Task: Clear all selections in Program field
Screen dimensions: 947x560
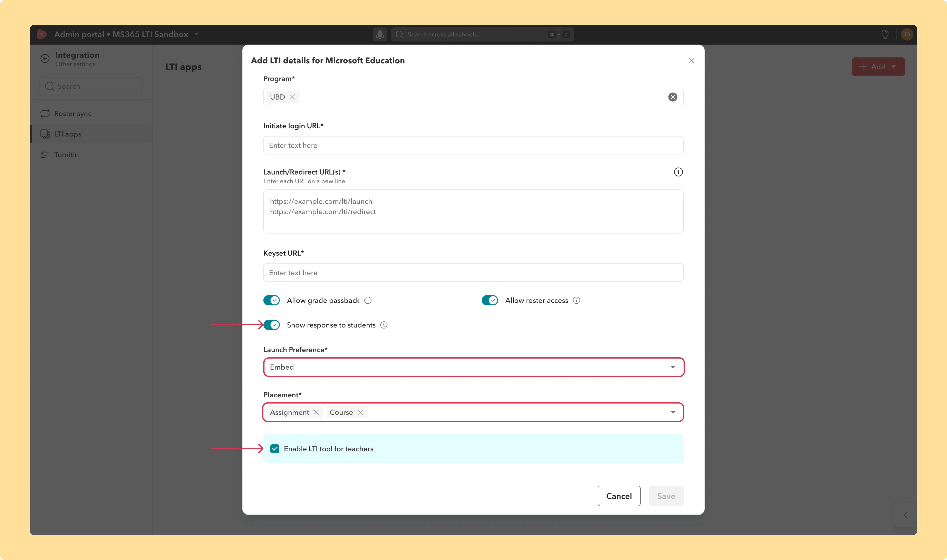Action: coord(672,97)
